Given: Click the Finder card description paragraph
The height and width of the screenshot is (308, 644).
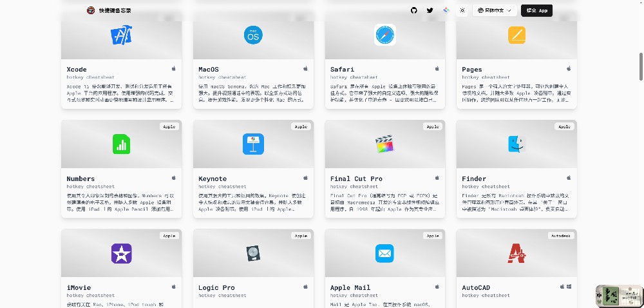Looking at the screenshot, I should pos(516,202).
